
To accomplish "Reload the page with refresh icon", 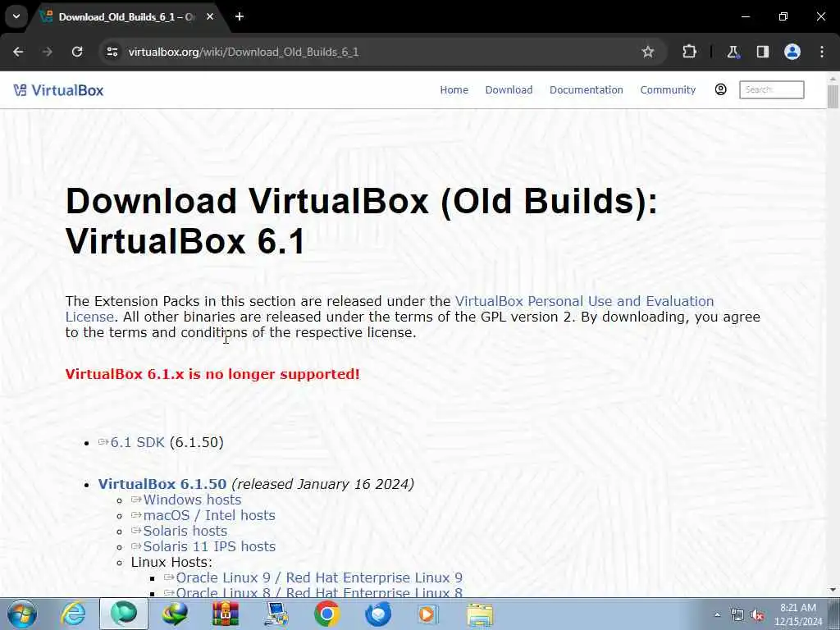I will tap(77, 52).
